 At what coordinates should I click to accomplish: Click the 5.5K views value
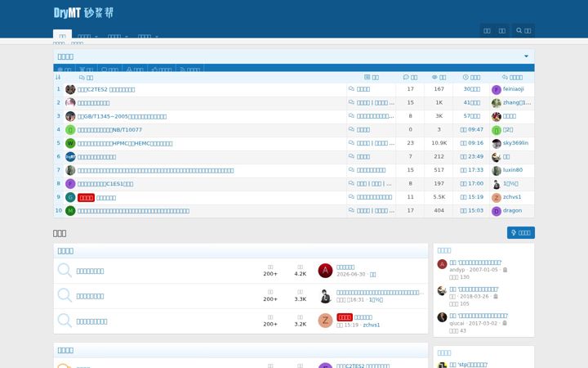(439, 197)
